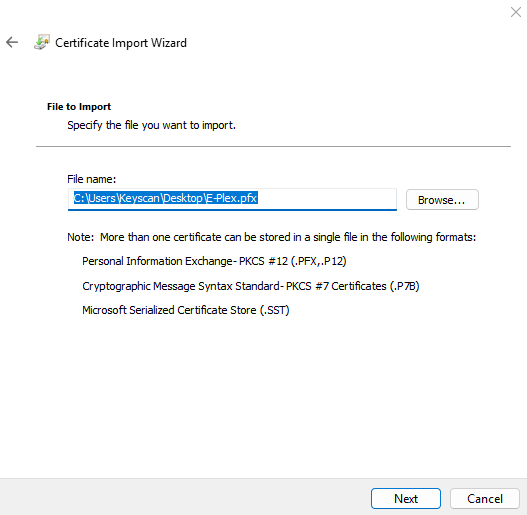
Task: Click the PKCS #12 (.PFX,.P12) format line
Action: click(214, 261)
